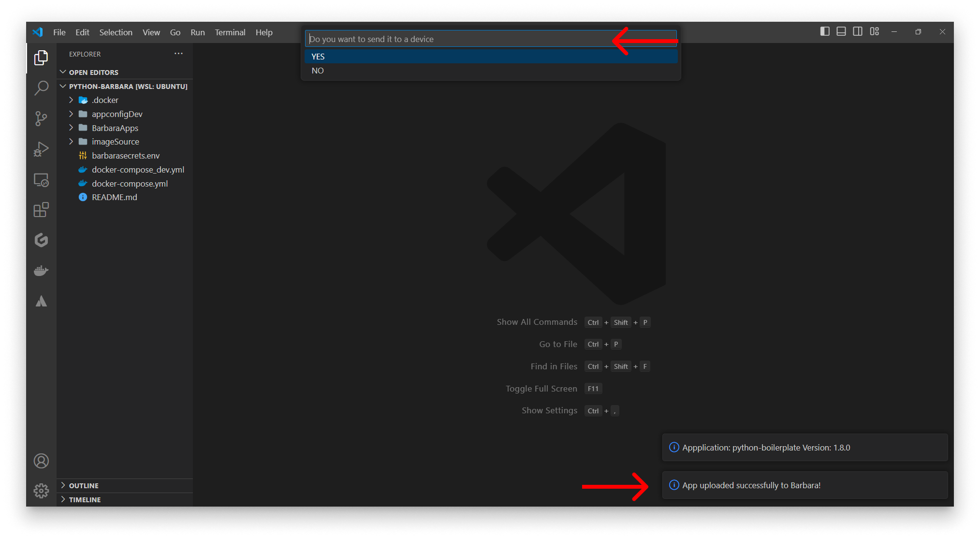Open the GitLens sidebar view
This screenshot has width=980, height=538.
[41, 240]
